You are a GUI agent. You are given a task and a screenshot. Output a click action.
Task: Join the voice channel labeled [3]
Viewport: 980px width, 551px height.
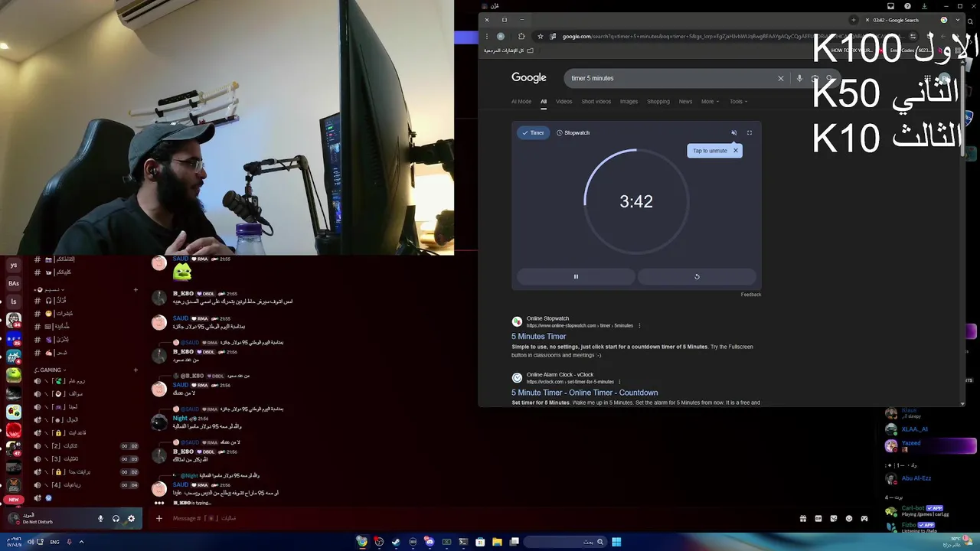(86, 459)
